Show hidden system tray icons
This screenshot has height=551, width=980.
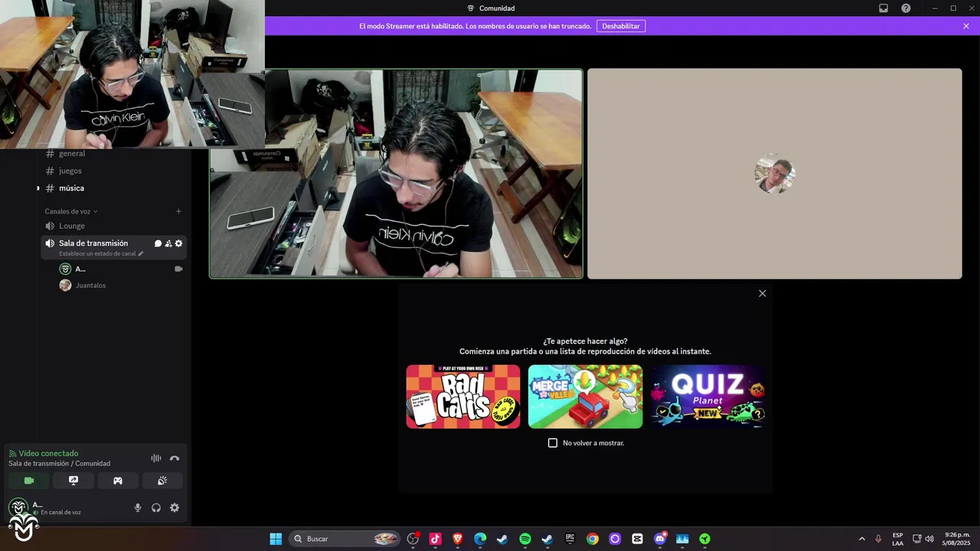pyautogui.click(x=861, y=539)
